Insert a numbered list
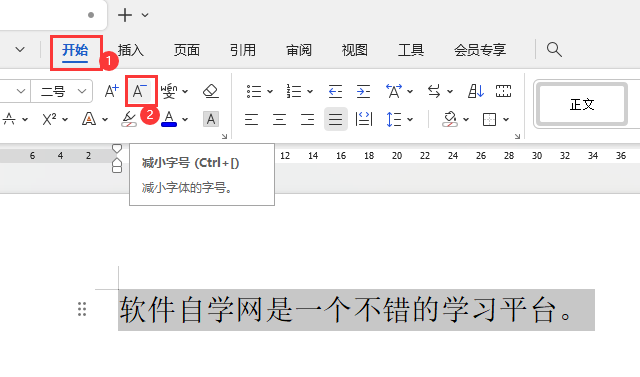The width and height of the screenshot is (640, 377). [x=293, y=91]
